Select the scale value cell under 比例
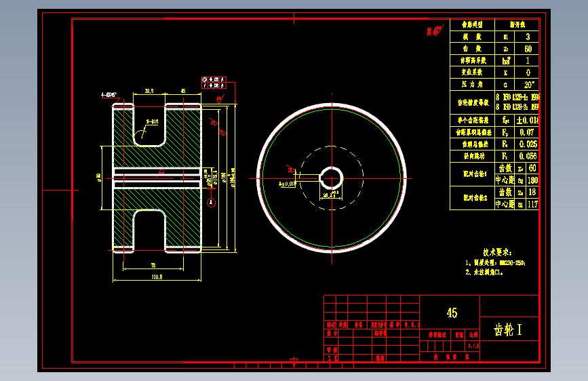Screen dimensions: 588x381 pos(473,346)
